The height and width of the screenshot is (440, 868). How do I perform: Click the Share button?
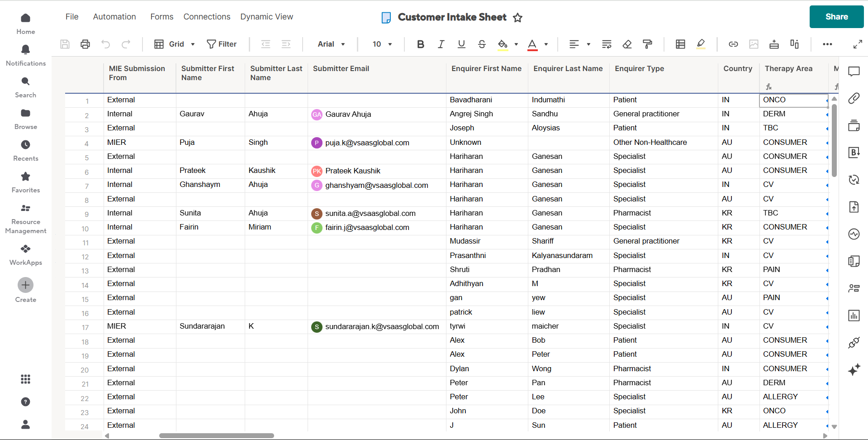click(x=836, y=17)
